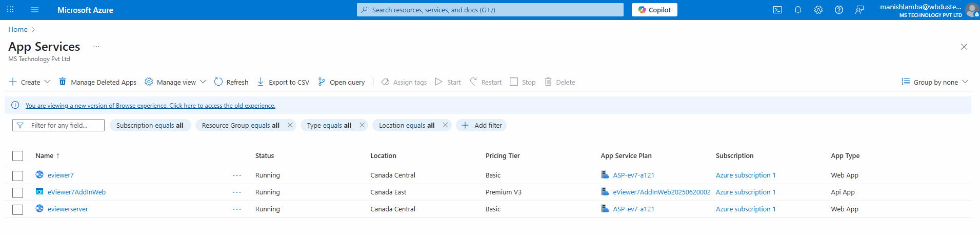Image resolution: width=980 pixels, height=237 pixels.
Task: Open the Type equals all filter
Action: click(x=329, y=125)
